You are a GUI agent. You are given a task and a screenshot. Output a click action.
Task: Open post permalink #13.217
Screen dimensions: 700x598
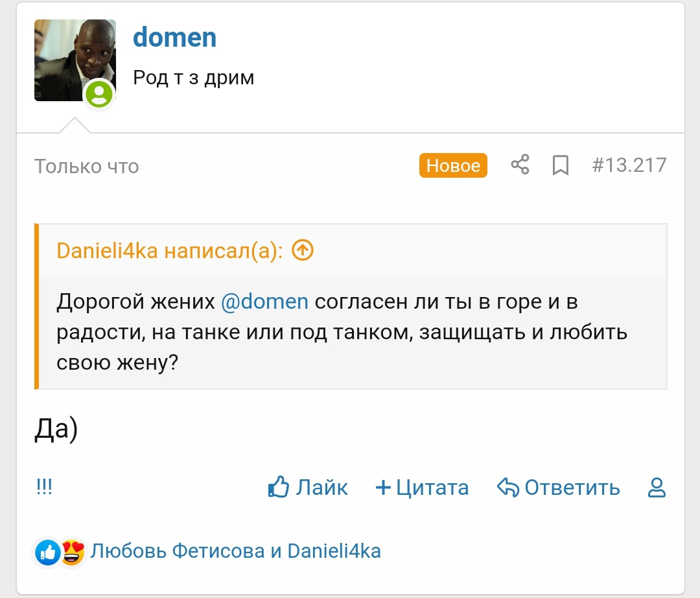(x=629, y=165)
